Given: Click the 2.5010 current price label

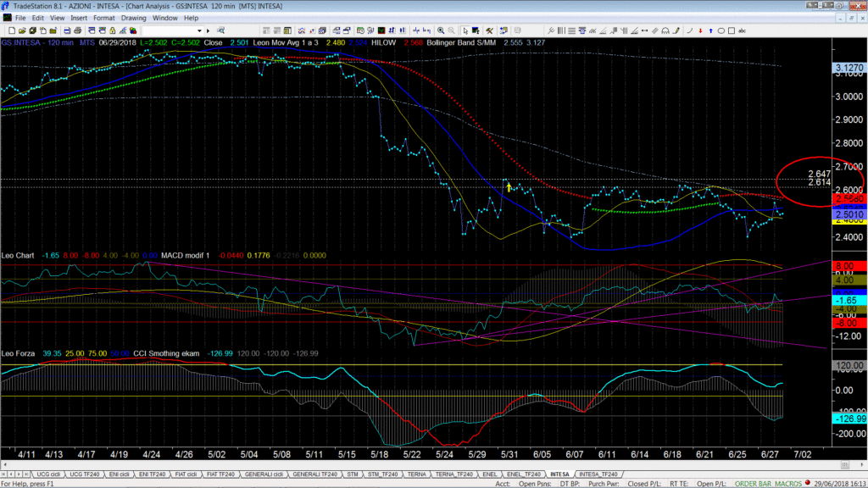Looking at the screenshot, I should coord(849,214).
